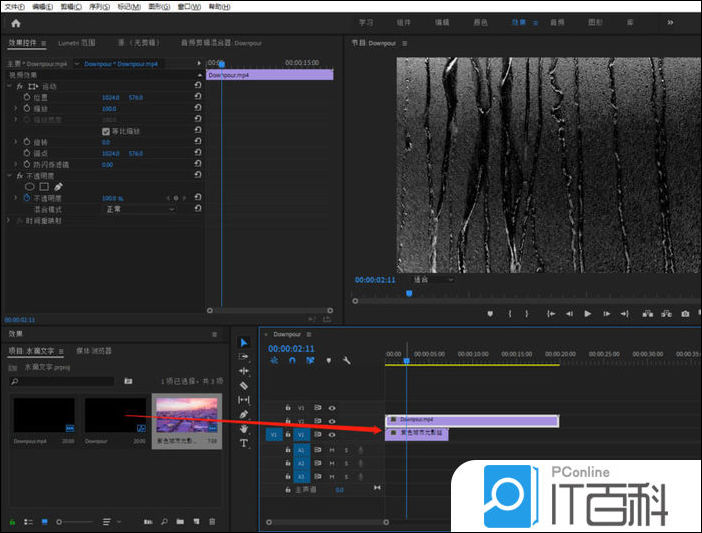Image resolution: width=702 pixels, height=533 pixels.
Task: Select the Pen tool in timeline toolbar
Action: 243,414
